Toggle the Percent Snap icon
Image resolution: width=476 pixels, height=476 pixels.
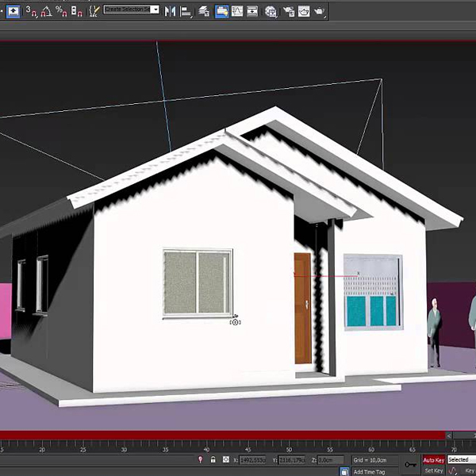(60, 11)
